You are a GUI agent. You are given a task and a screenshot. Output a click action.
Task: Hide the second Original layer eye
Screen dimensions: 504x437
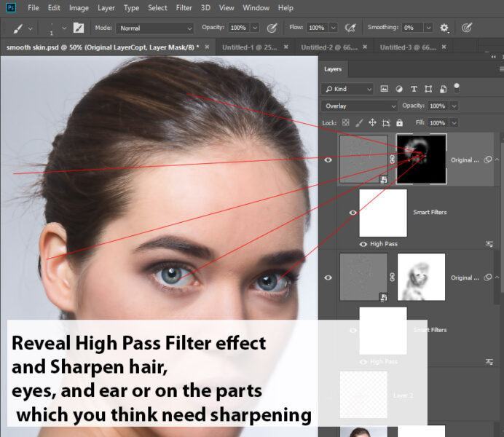pos(328,277)
